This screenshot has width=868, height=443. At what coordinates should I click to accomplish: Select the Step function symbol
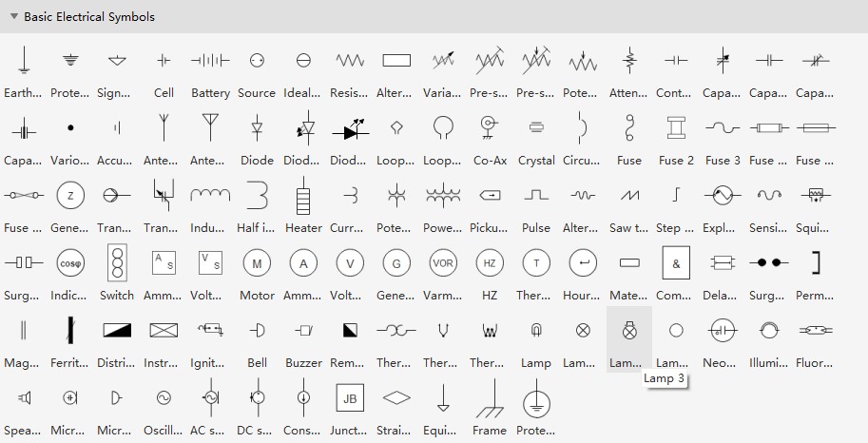[x=676, y=195]
